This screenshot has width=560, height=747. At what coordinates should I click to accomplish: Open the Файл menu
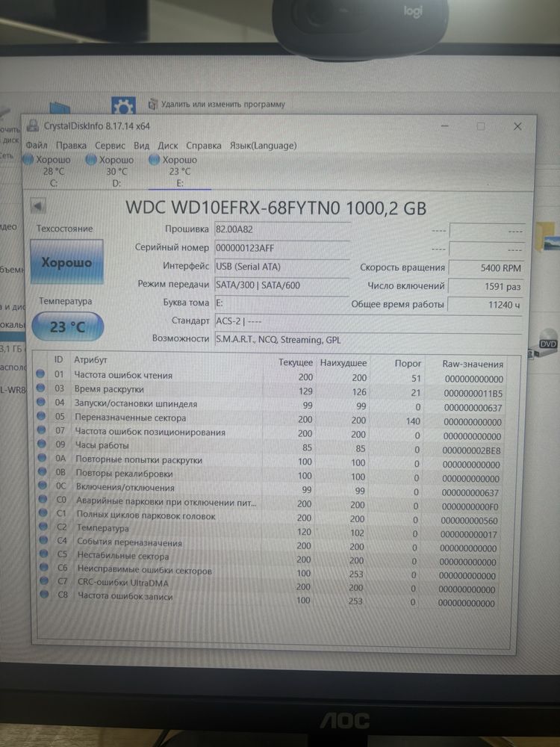pos(36,145)
